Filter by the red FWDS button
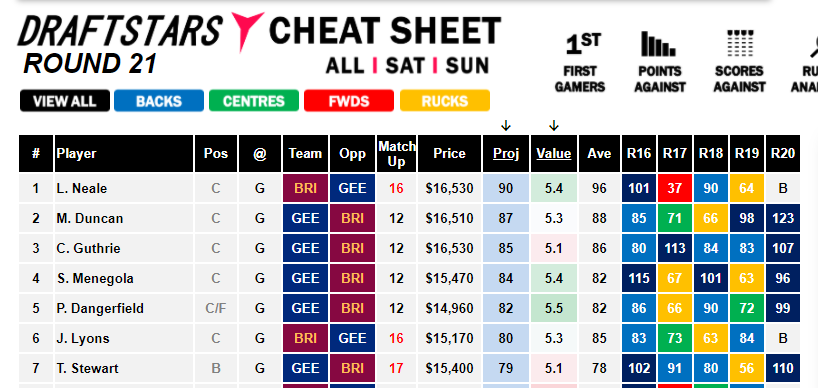Screen dimensions: 818x388 click(x=348, y=101)
